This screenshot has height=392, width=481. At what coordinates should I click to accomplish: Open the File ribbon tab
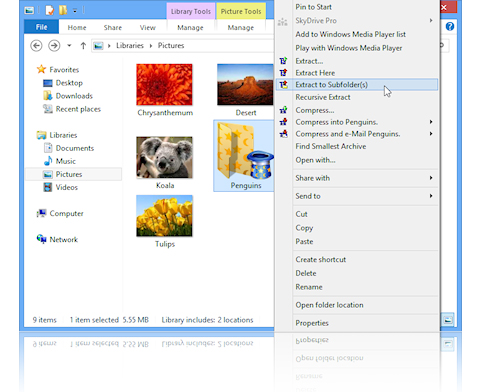[42, 27]
